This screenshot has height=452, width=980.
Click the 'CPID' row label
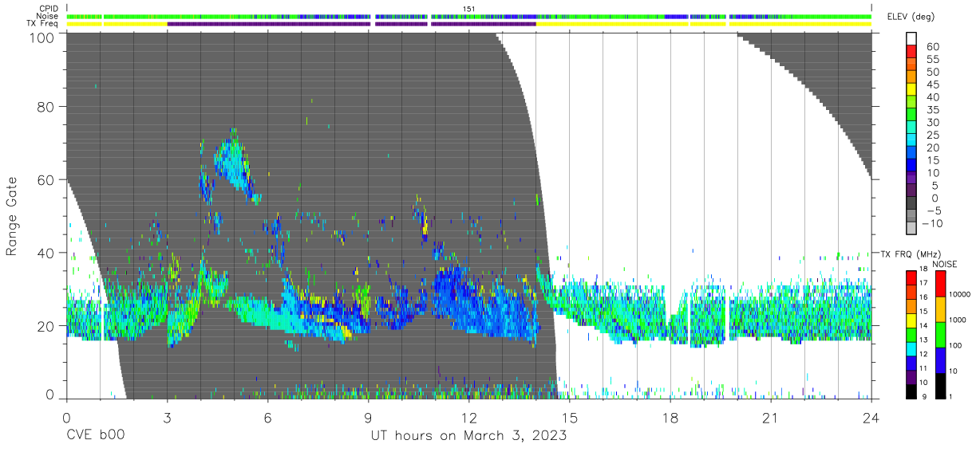[50, 8]
